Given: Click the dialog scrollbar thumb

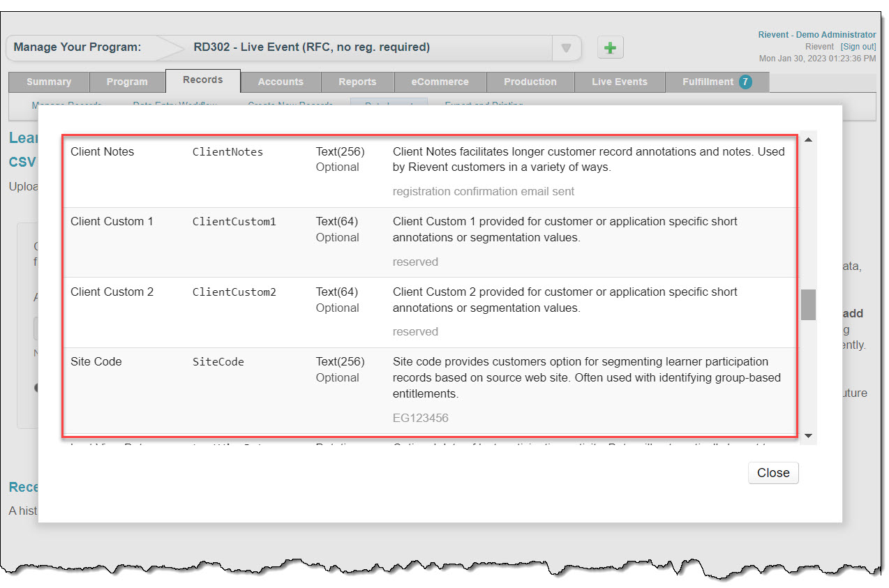Looking at the screenshot, I should pos(808,305).
